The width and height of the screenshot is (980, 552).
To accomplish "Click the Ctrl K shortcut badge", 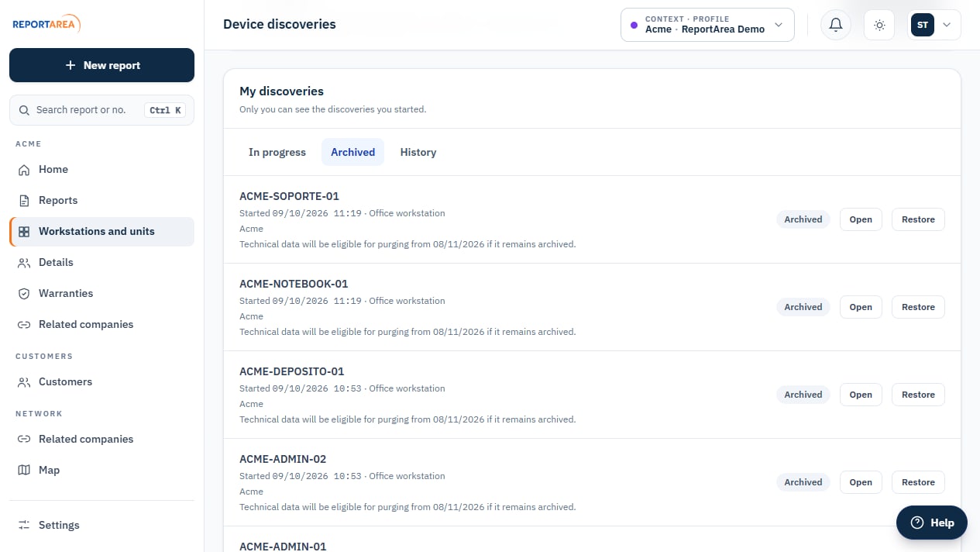I will (x=165, y=110).
